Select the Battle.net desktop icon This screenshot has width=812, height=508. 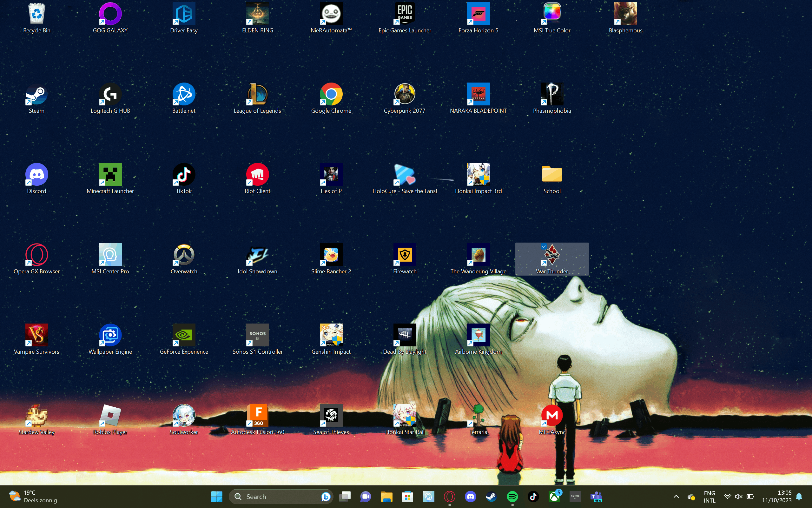click(x=184, y=98)
